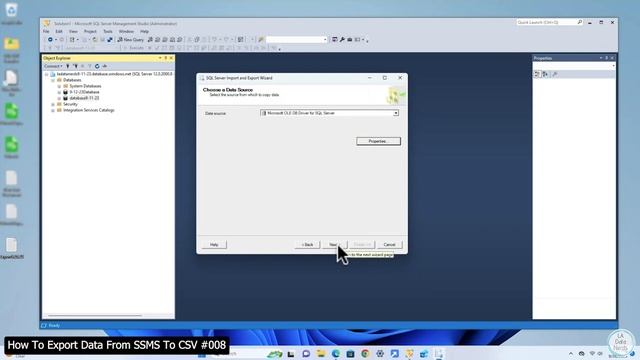Open the Data source dropdown in wizard
This screenshot has height=360, width=640.
[x=396, y=113]
